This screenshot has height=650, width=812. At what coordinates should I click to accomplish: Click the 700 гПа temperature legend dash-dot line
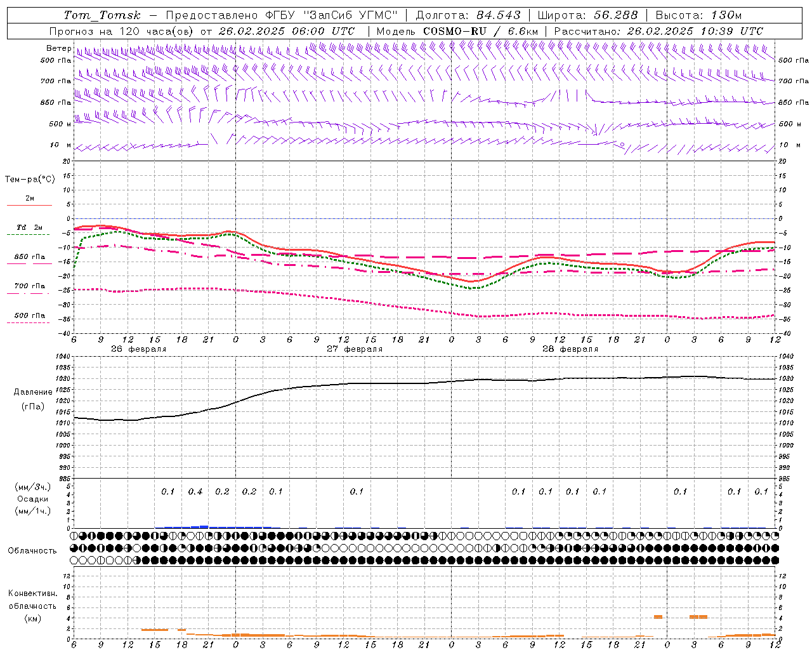(x=28, y=293)
